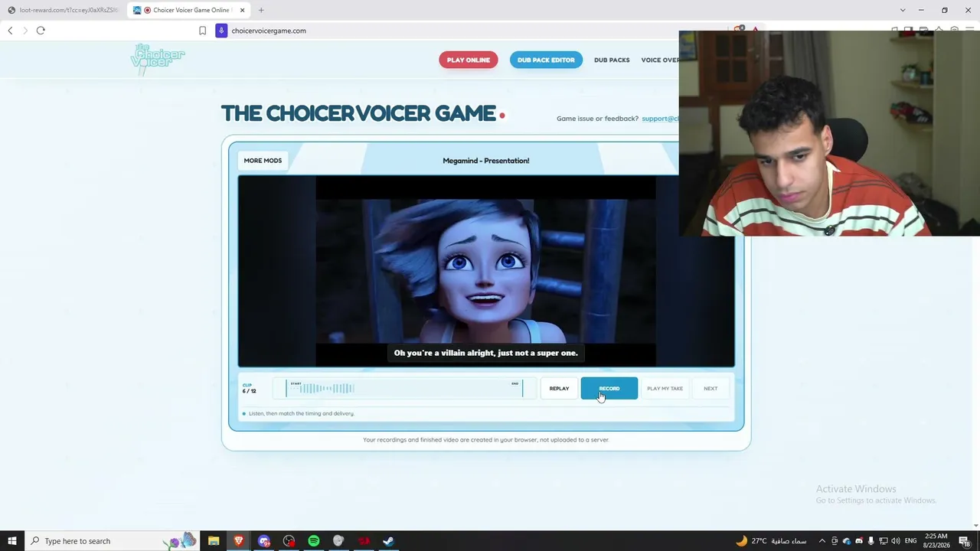Open the moon weather widget in taskbar
Viewport: 980px width, 551px height.
(x=771, y=541)
